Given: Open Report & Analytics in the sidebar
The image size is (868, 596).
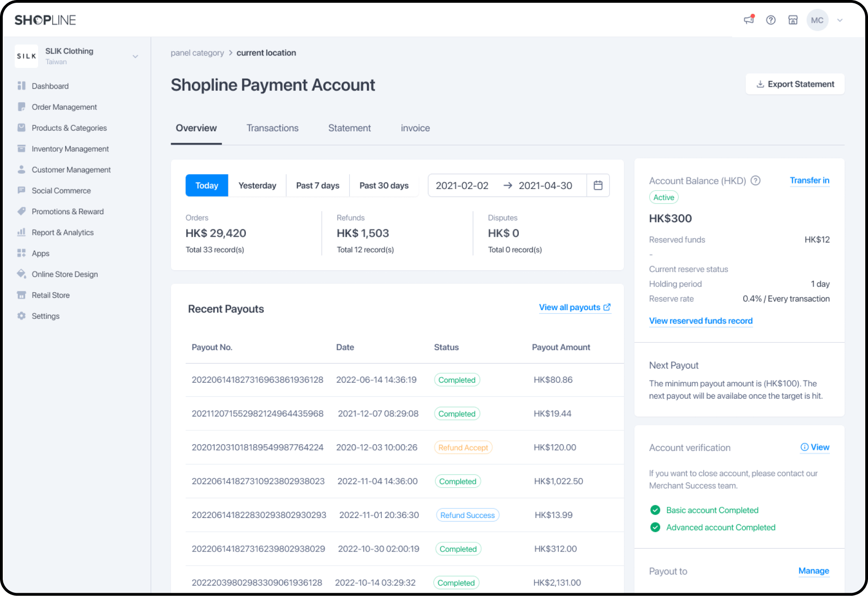Looking at the screenshot, I should coord(62,233).
